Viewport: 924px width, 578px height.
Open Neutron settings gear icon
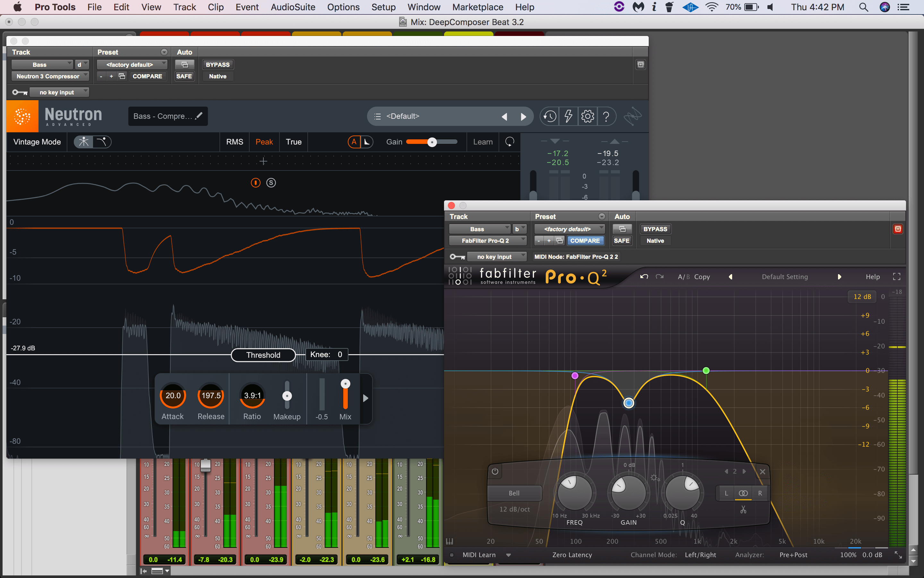588,116
